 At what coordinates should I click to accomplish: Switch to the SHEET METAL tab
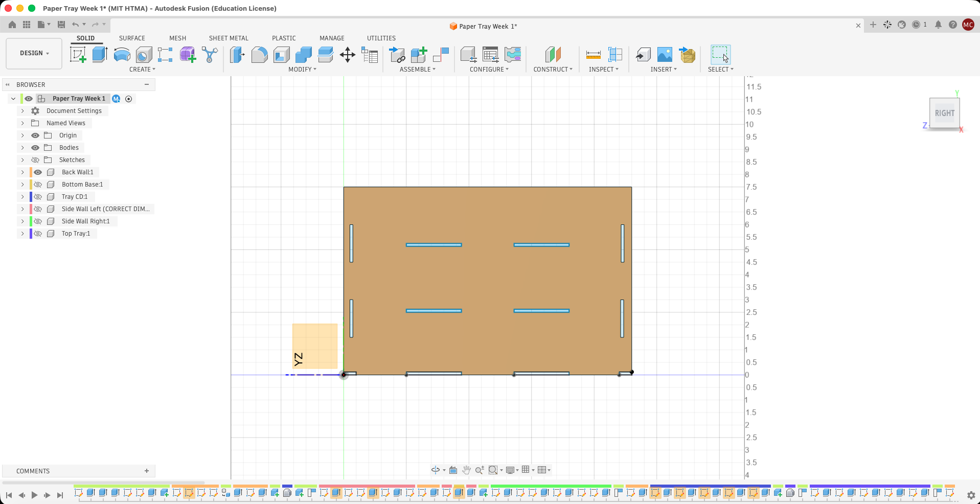pos(229,38)
